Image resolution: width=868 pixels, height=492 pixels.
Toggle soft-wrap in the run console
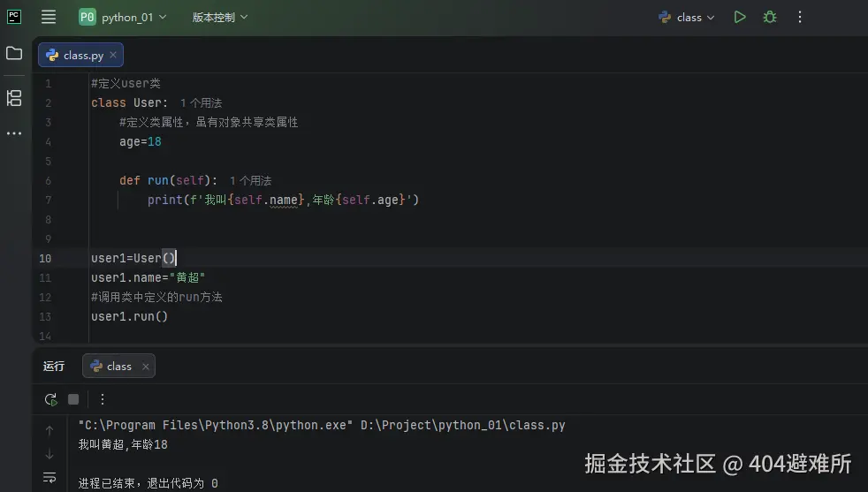(x=49, y=478)
